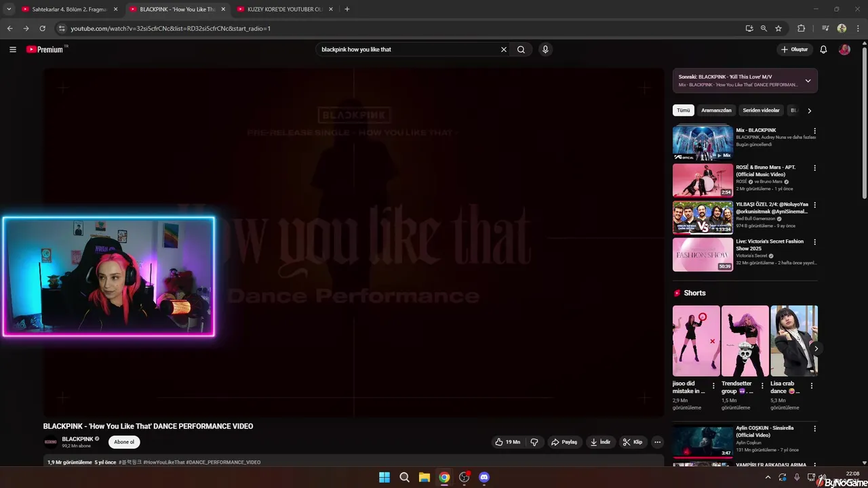Image resolution: width=868 pixels, height=488 pixels.
Task: Download video with İndir button
Action: click(601, 442)
